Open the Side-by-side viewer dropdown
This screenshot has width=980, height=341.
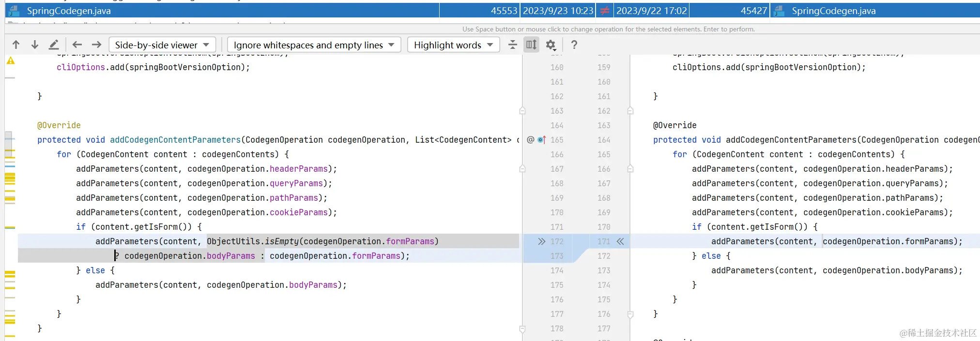tap(162, 45)
